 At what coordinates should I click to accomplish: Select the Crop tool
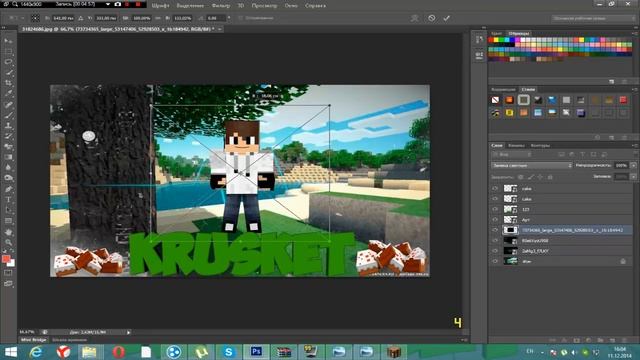pyautogui.click(x=8, y=83)
